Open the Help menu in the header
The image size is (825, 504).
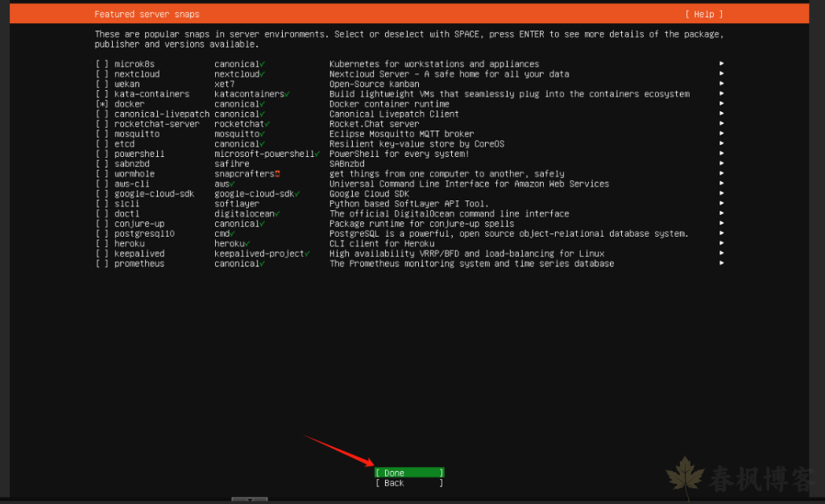point(703,14)
